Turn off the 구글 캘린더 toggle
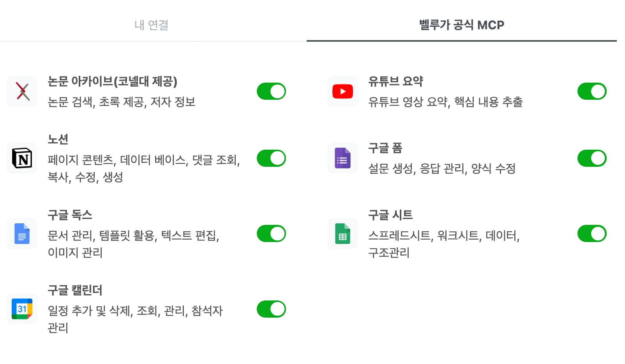The width and height of the screenshot is (625, 364). click(x=271, y=309)
